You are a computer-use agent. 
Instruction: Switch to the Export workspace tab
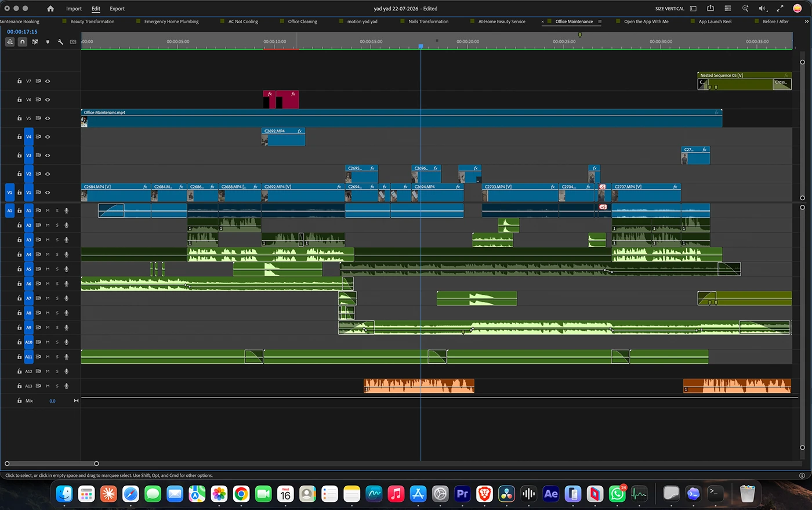click(117, 9)
